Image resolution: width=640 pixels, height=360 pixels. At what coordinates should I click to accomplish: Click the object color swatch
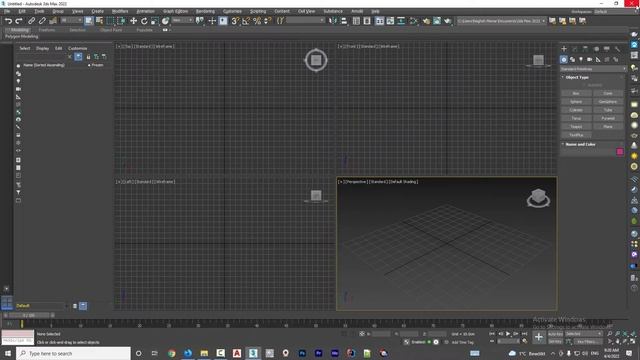(620, 152)
